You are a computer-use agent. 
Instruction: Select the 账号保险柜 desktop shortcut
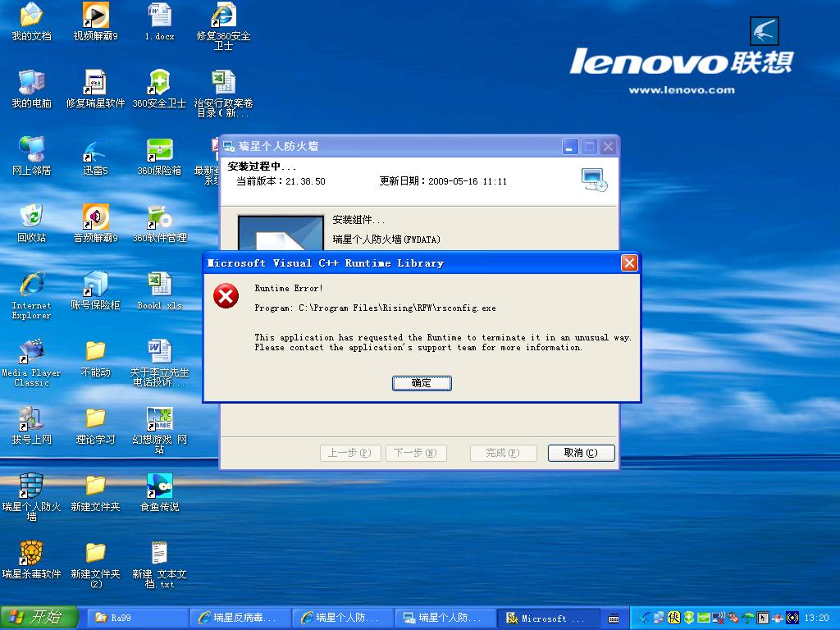[x=95, y=291]
